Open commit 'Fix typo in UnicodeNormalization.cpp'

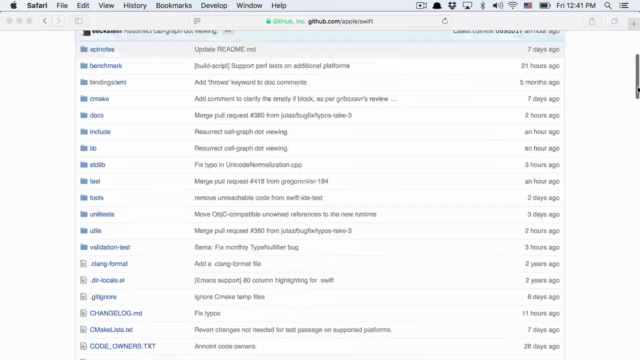(248, 164)
